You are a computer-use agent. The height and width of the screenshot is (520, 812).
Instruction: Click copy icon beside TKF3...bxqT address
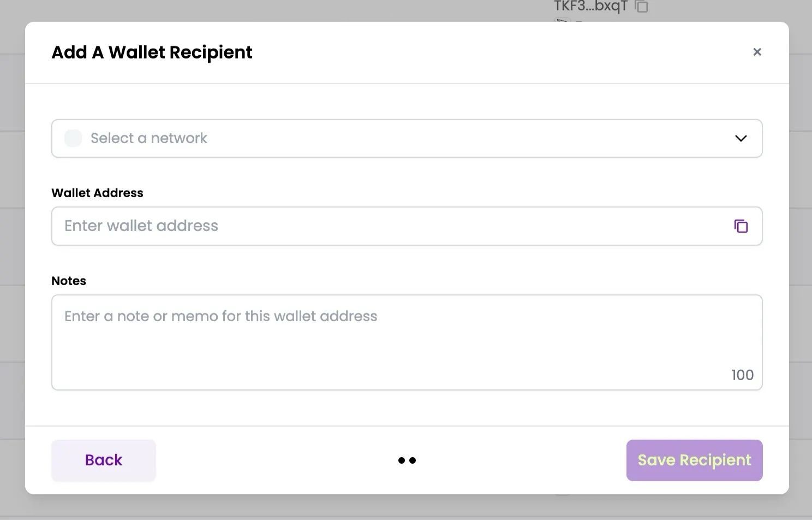coord(642,7)
